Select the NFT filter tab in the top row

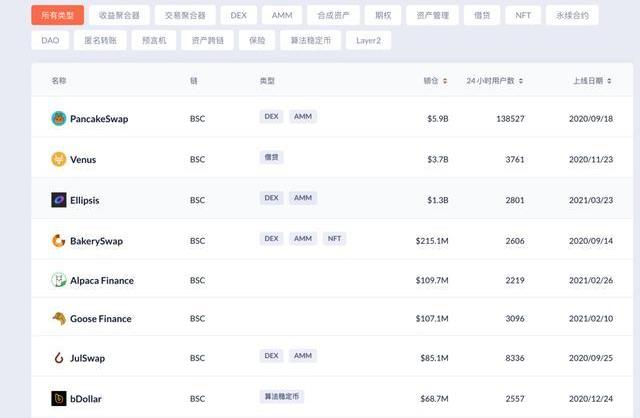point(523,16)
